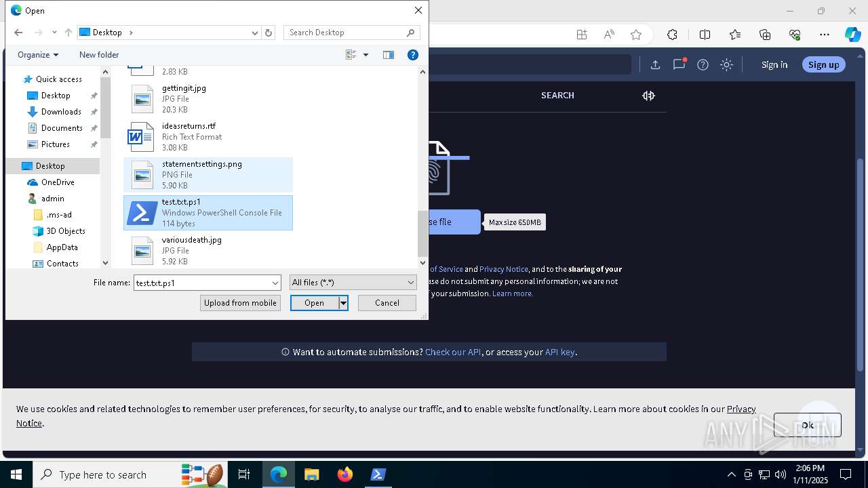Open the 3D Objects folder
Viewport: 868px width, 488px height.
pos(66,231)
